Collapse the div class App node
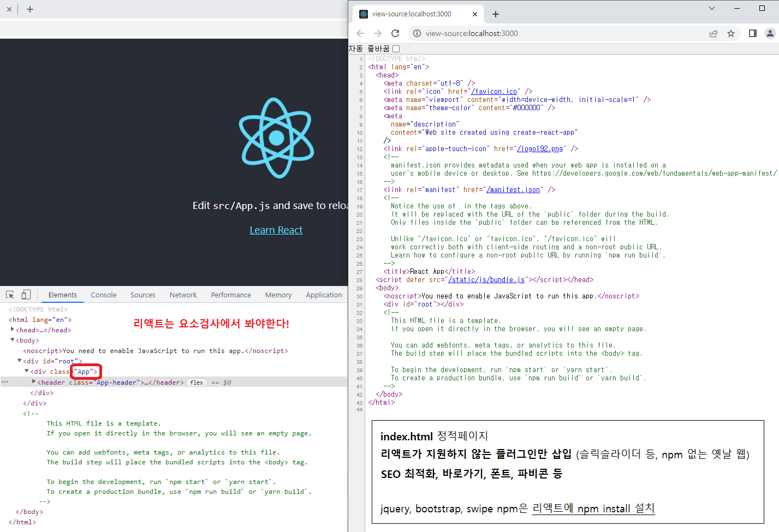779x532 pixels. coord(27,371)
